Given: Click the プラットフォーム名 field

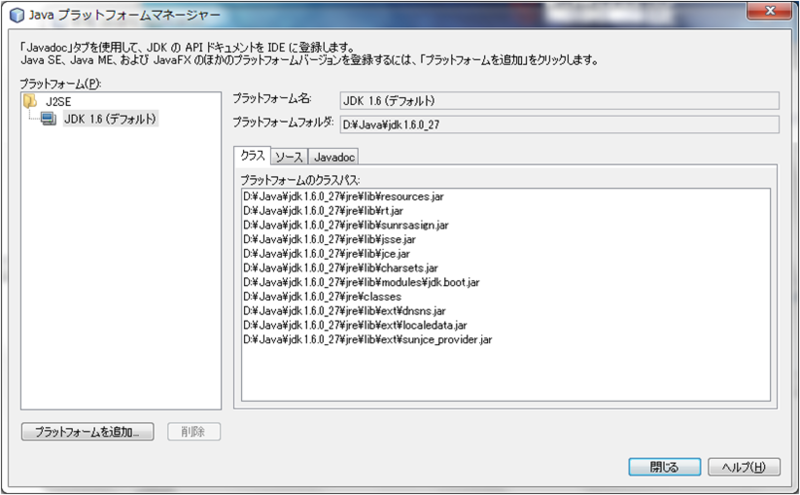Looking at the screenshot, I should point(559,101).
